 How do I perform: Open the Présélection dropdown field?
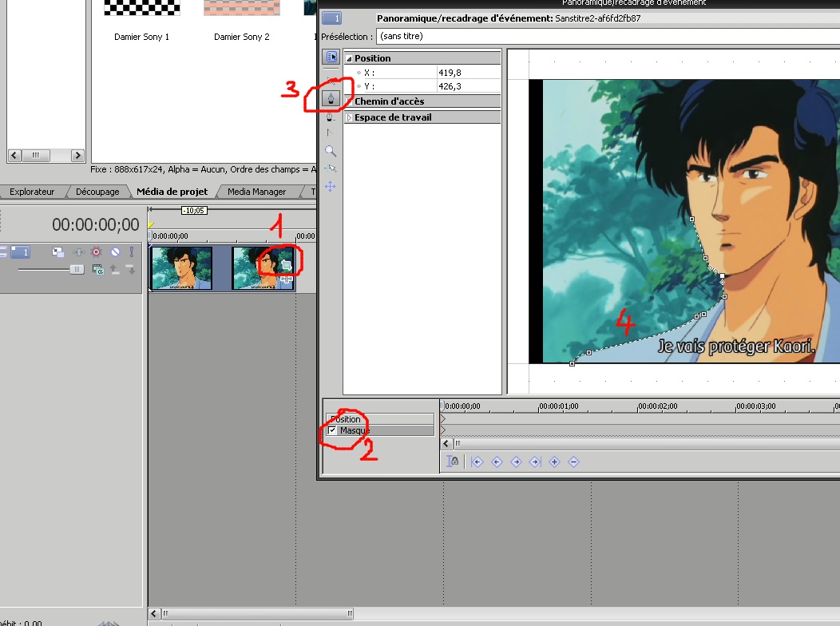pyautogui.click(x=608, y=37)
